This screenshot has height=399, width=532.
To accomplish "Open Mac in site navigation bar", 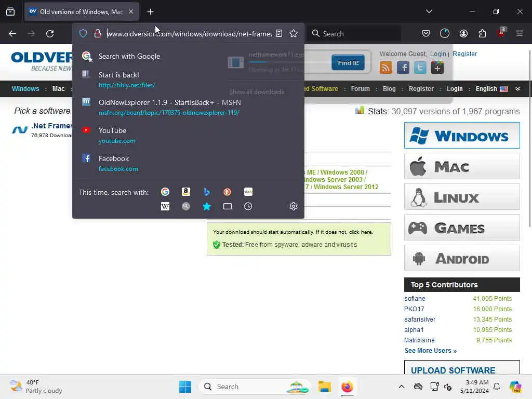I will click(x=58, y=88).
